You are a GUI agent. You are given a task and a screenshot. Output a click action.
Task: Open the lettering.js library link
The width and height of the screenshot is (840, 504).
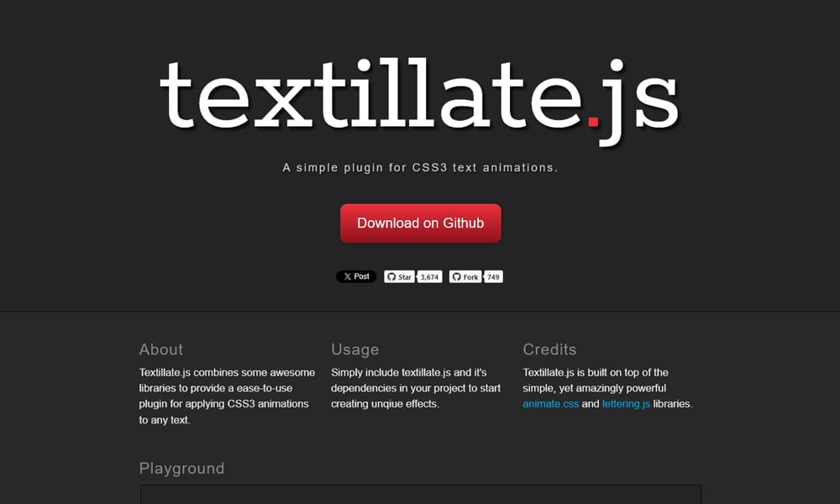[x=626, y=402]
